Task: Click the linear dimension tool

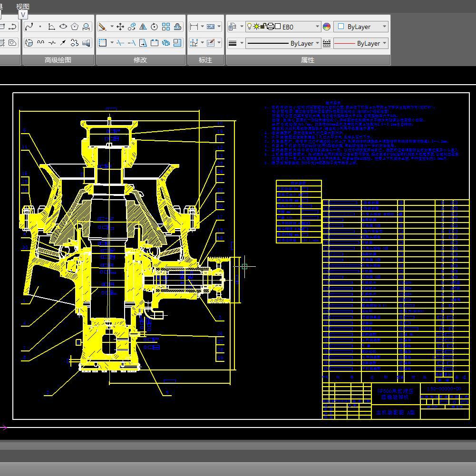Action: pyautogui.click(x=194, y=27)
